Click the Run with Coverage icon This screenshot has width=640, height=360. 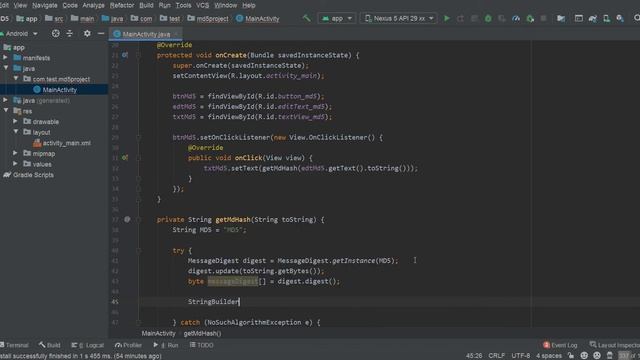pos(502,18)
